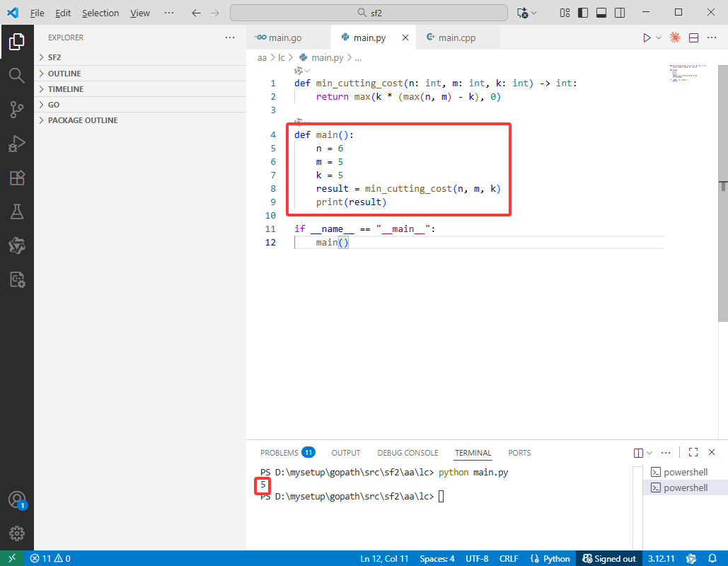The width and height of the screenshot is (728, 566).
Task: Click the orange starburst icon in editor toolbar
Action: [x=675, y=37]
